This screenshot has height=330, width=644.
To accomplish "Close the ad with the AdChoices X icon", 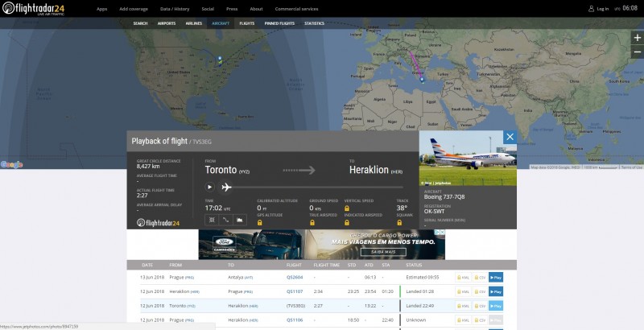I will click(x=442, y=233).
